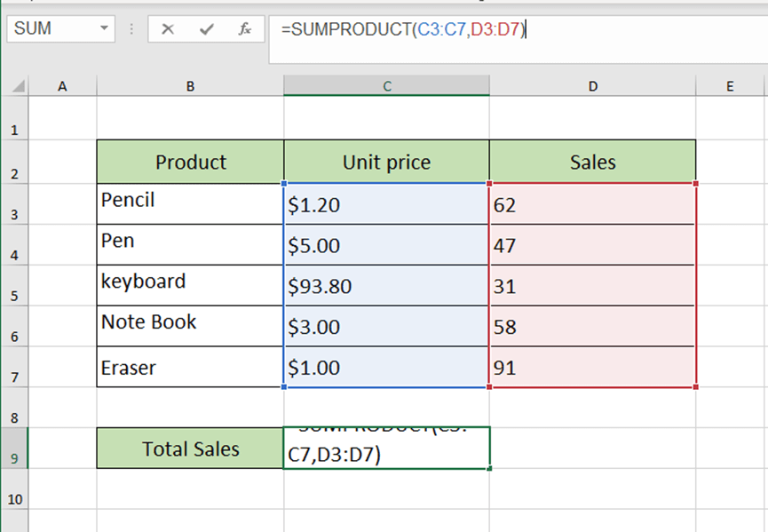768x532 pixels.
Task: Confirm the formula with the checkmark icon
Action: point(206,29)
